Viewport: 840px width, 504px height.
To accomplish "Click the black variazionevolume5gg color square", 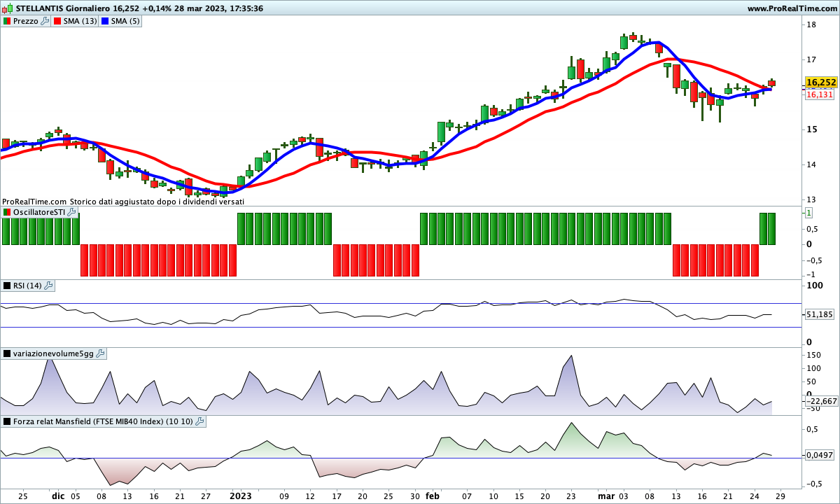I will [7, 353].
